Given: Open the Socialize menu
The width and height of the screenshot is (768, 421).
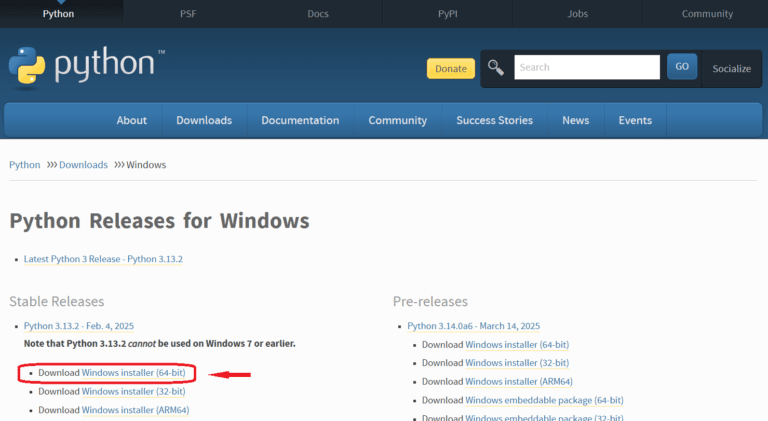Looking at the screenshot, I should coord(731,68).
